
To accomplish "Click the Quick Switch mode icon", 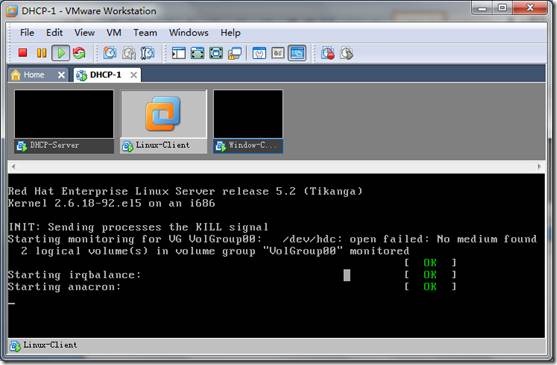I will click(197, 53).
